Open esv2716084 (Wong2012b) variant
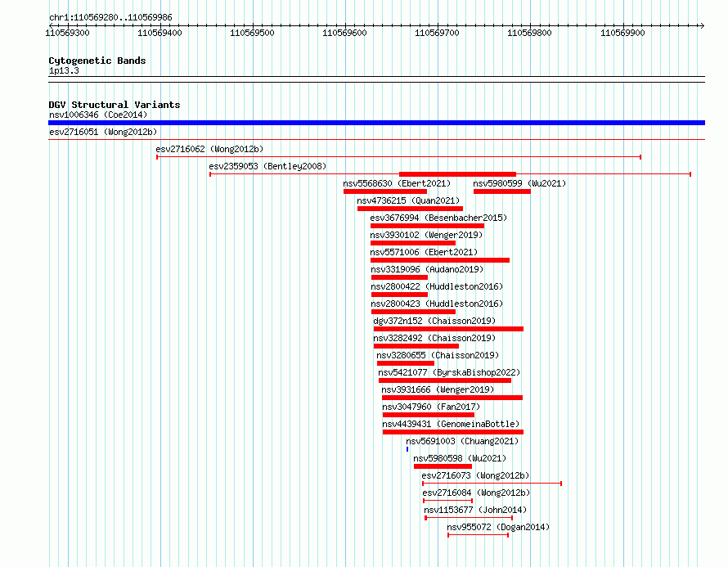This screenshot has height=567, width=728. 476,493
